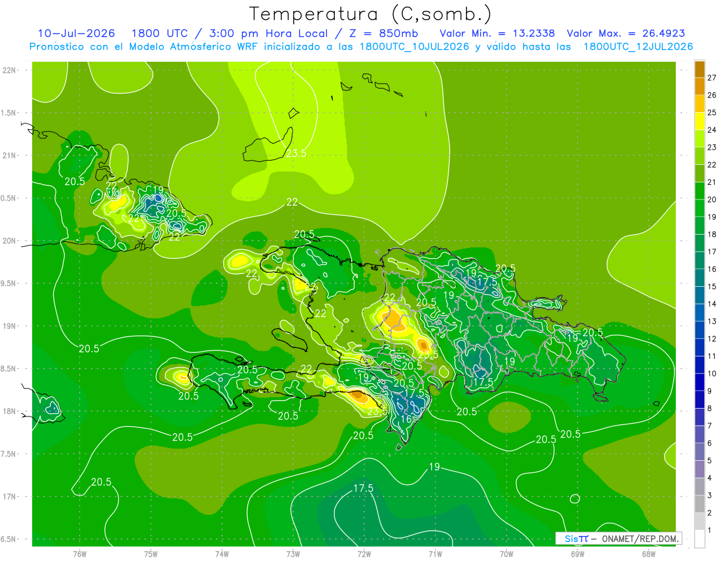Screen dimensions: 728x562
Task: Click the purple legend swatch between 5 and 6
Action: [699, 451]
